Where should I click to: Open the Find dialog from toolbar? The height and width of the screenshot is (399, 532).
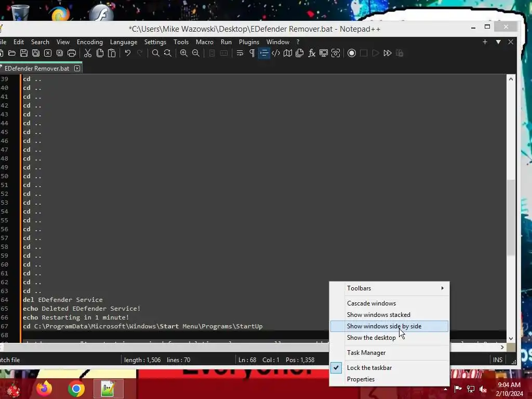click(x=156, y=54)
